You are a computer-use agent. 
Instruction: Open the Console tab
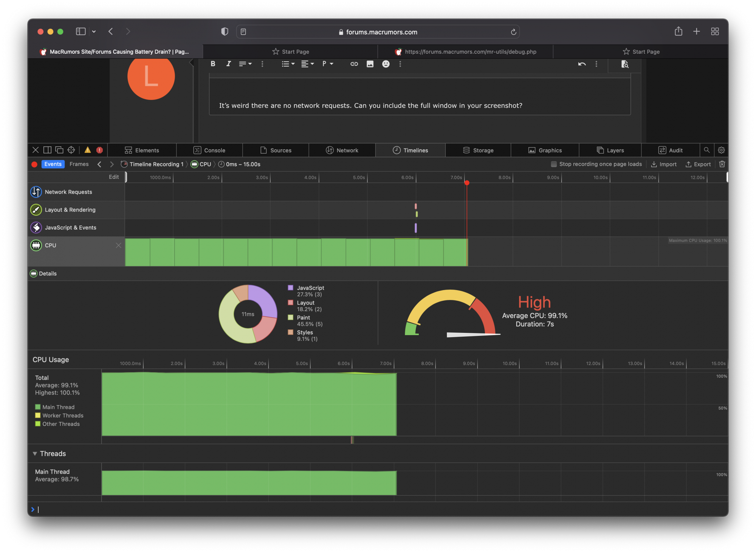209,150
